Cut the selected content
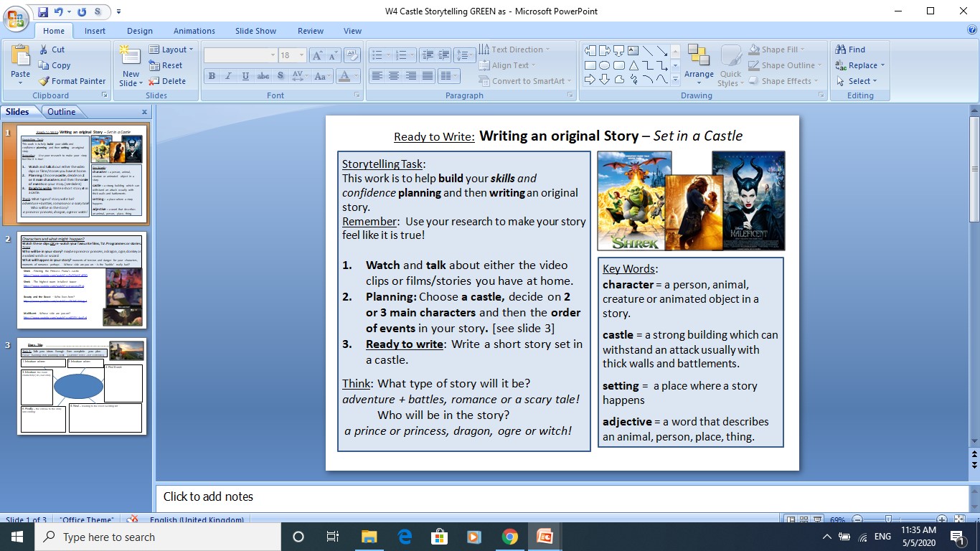 tap(52, 50)
